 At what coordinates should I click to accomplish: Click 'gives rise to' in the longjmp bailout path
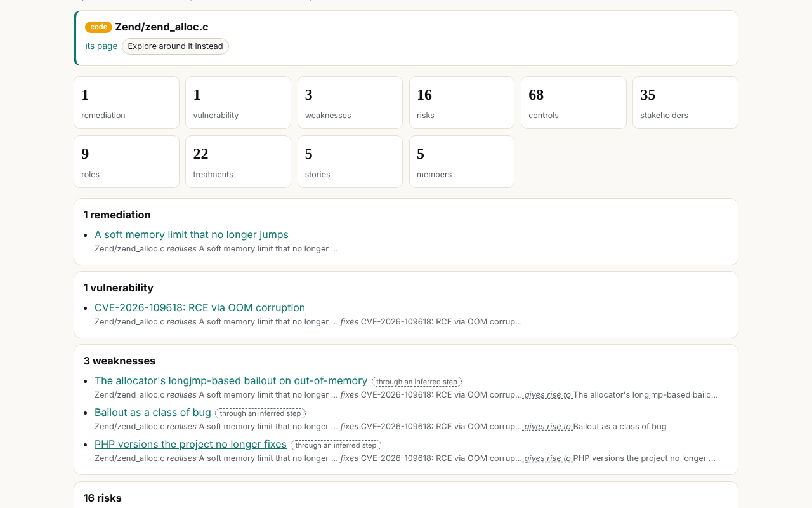coord(548,395)
